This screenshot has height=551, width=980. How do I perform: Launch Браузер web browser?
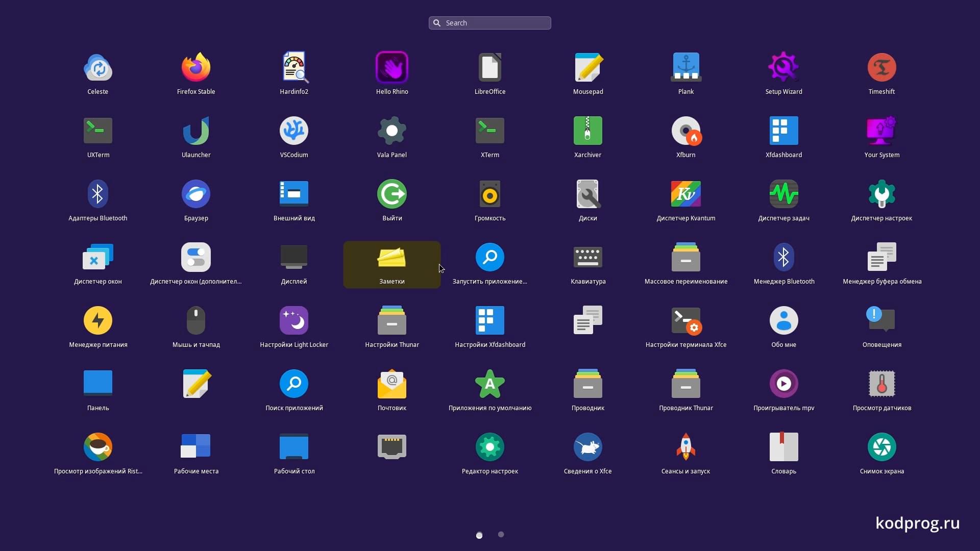click(x=196, y=194)
